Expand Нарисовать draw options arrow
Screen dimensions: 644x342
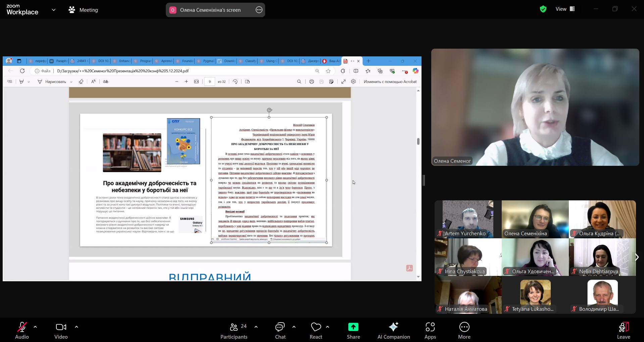[71, 82]
